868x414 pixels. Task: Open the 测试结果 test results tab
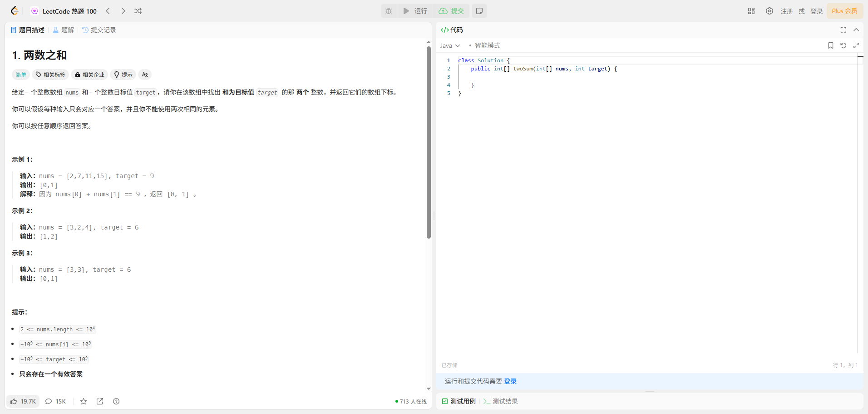(x=500, y=401)
